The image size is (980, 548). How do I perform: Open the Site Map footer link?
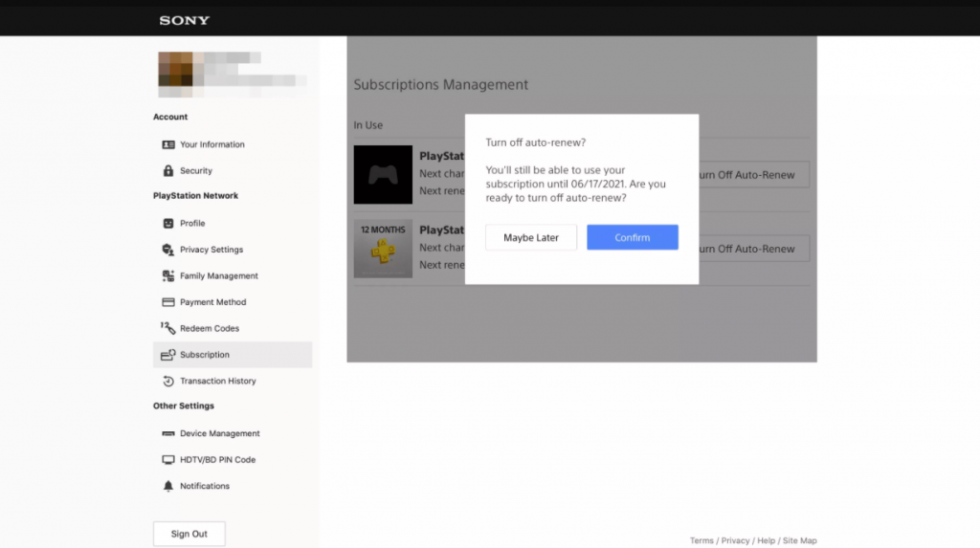pos(799,540)
